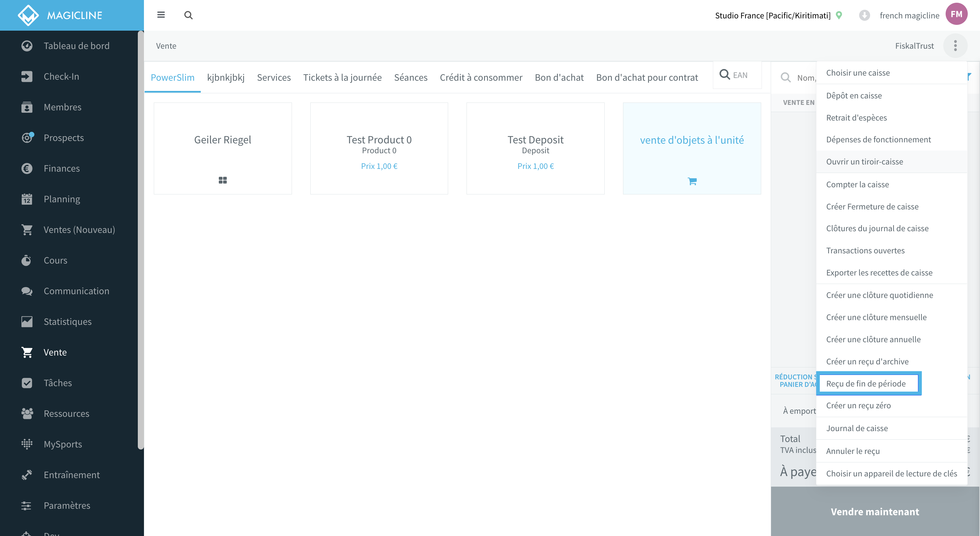Viewport: 980px width, 536px height.
Task: Open the FM user avatar
Action: (x=956, y=14)
